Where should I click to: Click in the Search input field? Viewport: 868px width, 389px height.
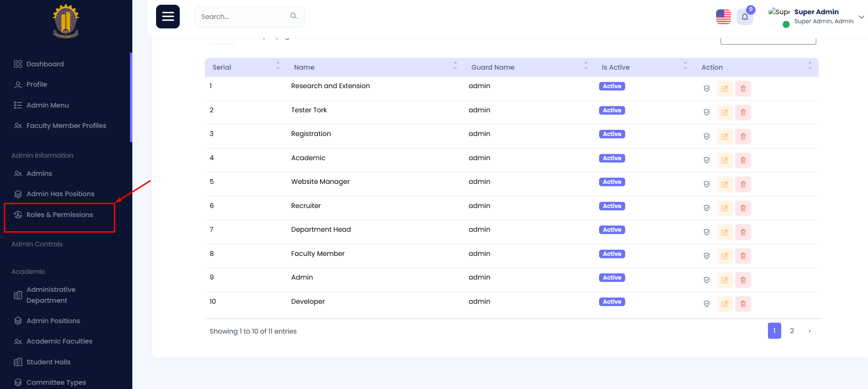pyautogui.click(x=242, y=17)
